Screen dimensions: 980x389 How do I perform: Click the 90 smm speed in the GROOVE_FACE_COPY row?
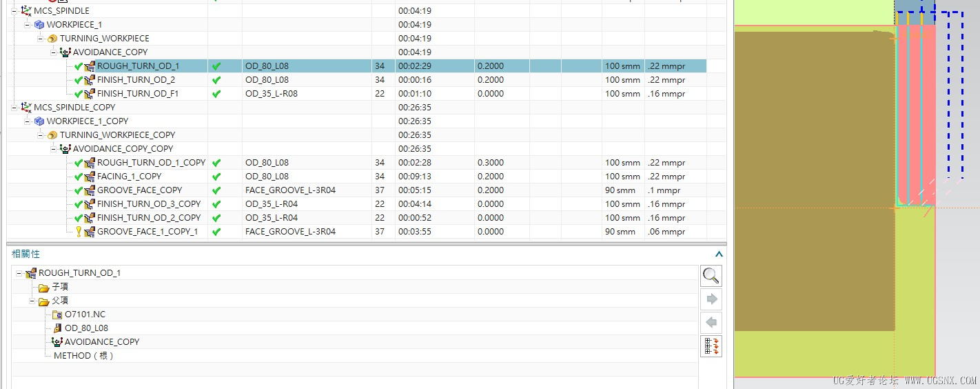pos(620,190)
